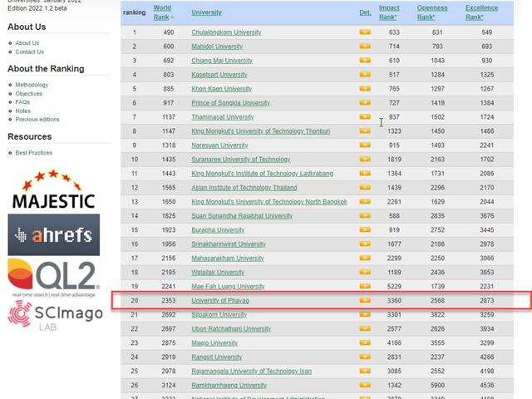Sort table by Impact Rank header
532x399 pixels.
click(x=389, y=12)
